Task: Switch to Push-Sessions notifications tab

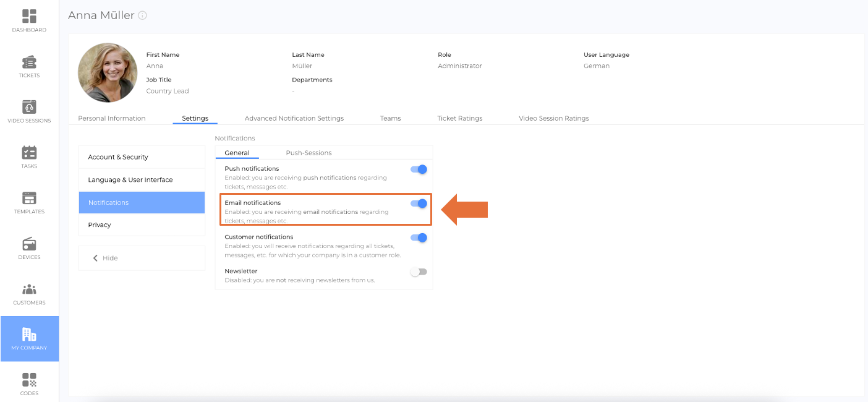Action: 308,153
